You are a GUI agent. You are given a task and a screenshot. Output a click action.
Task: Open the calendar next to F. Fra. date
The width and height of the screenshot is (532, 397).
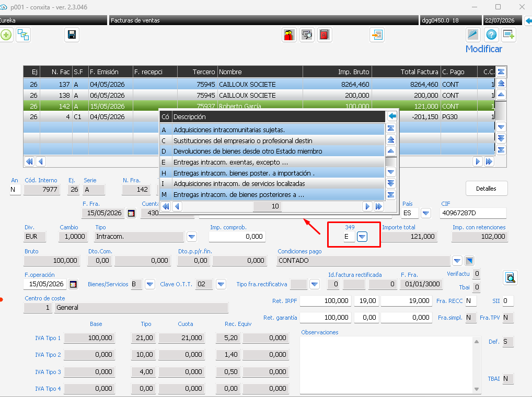pos(131,213)
